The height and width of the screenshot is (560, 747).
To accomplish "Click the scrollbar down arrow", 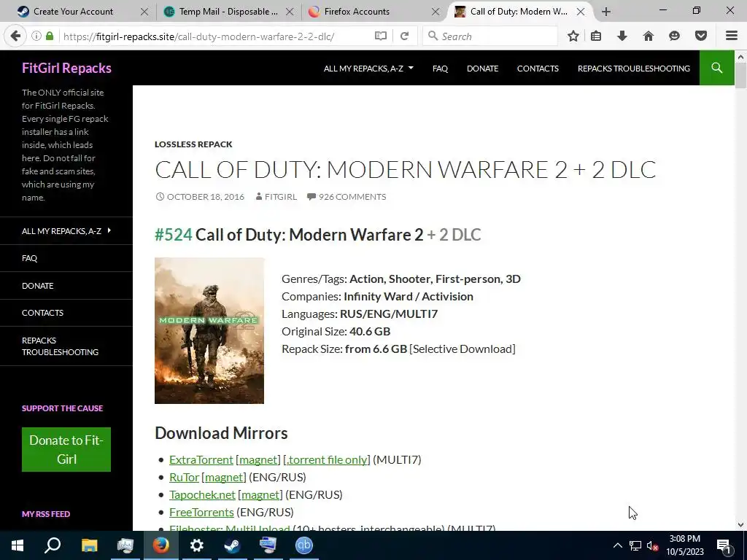I will point(740,525).
